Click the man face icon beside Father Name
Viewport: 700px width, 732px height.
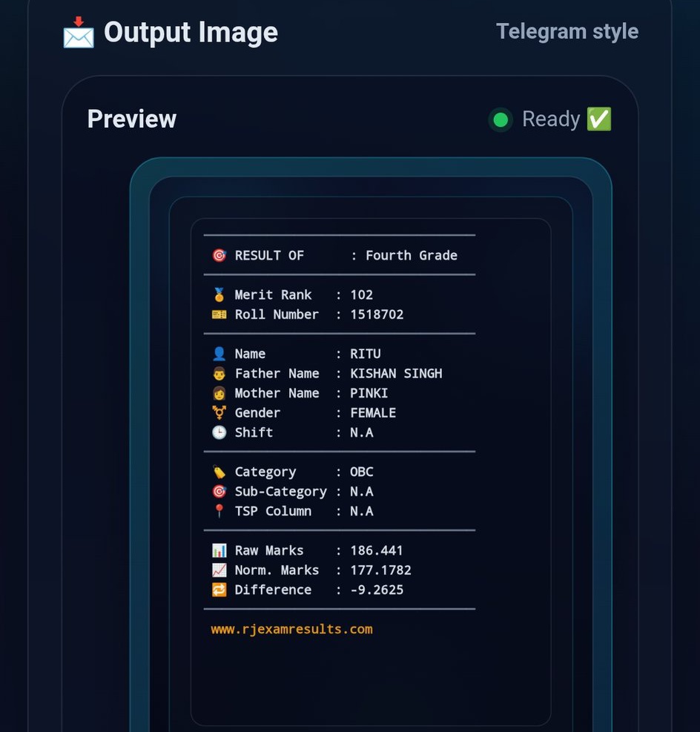click(x=219, y=374)
